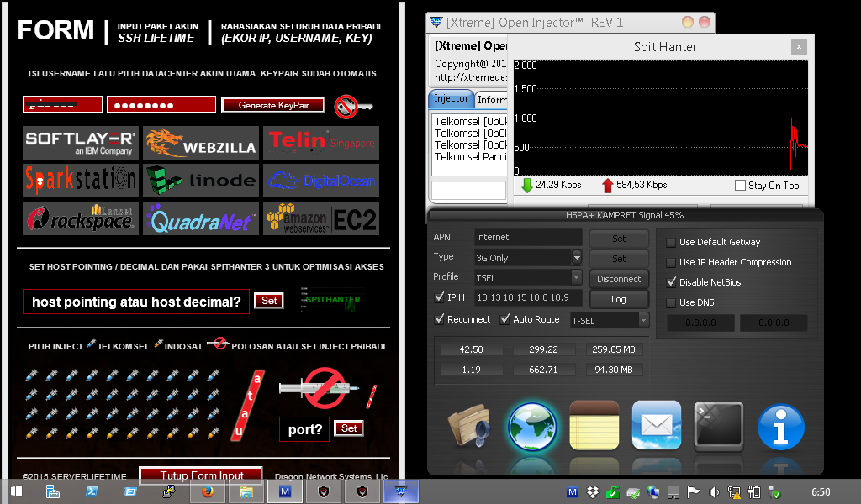This screenshot has width=861, height=504.
Task: Expand the Profile dropdown showing TSEL
Action: [x=575, y=277]
